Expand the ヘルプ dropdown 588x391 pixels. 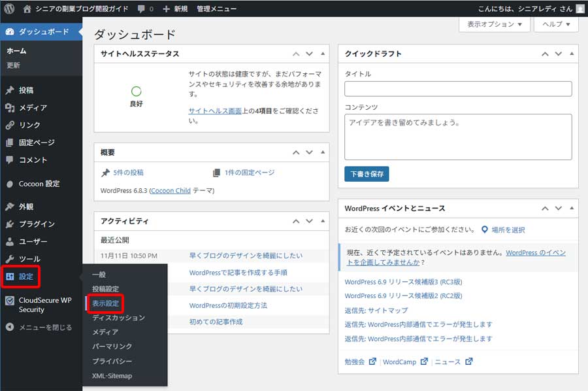[x=555, y=24]
